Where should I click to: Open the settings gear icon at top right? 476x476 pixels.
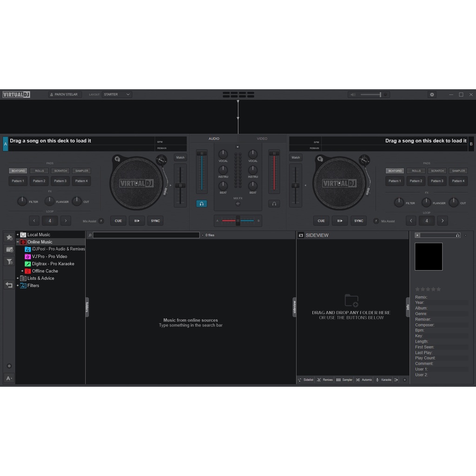tap(432, 94)
